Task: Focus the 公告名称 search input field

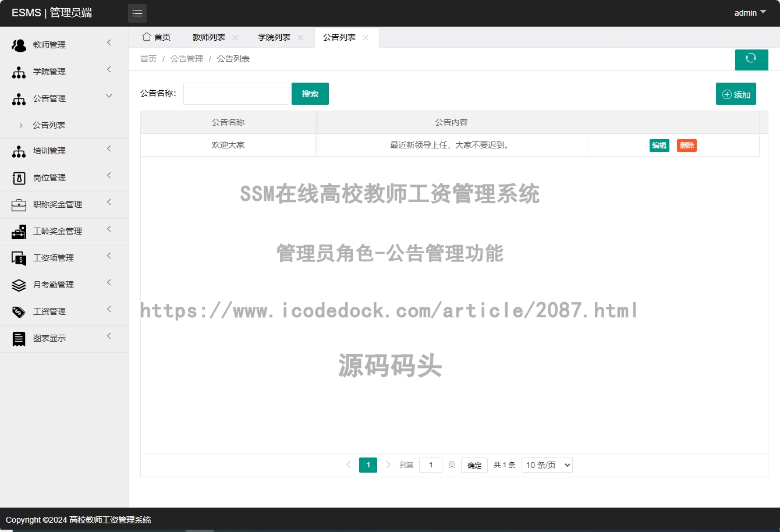Action: (x=236, y=94)
